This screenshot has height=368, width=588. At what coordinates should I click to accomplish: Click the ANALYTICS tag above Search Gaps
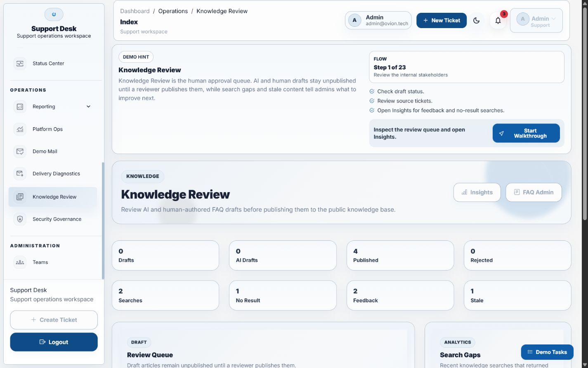[x=458, y=342]
